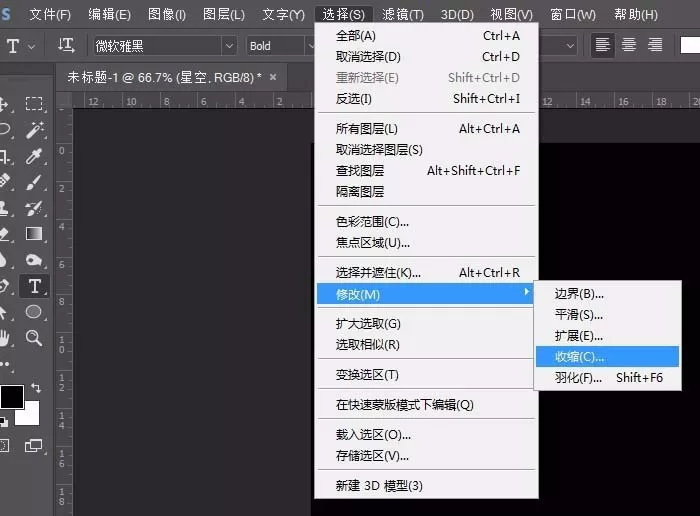Select the Hand tool
The image size is (700, 516).
[x=4, y=338]
